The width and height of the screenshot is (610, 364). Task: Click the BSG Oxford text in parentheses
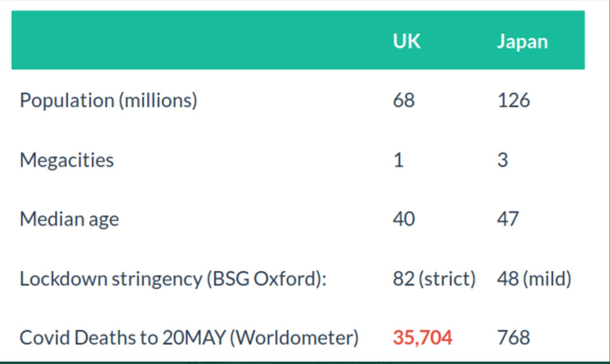(x=265, y=279)
